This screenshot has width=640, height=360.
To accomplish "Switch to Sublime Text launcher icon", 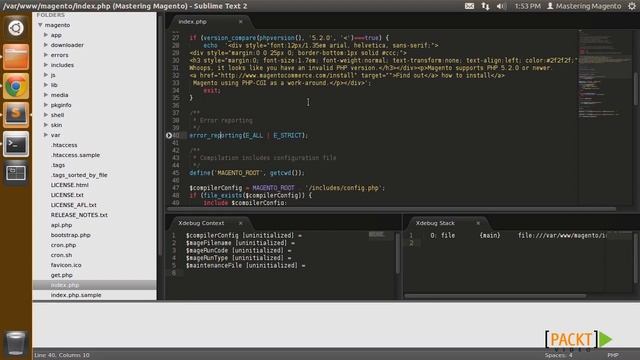I will click(x=16, y=114).
